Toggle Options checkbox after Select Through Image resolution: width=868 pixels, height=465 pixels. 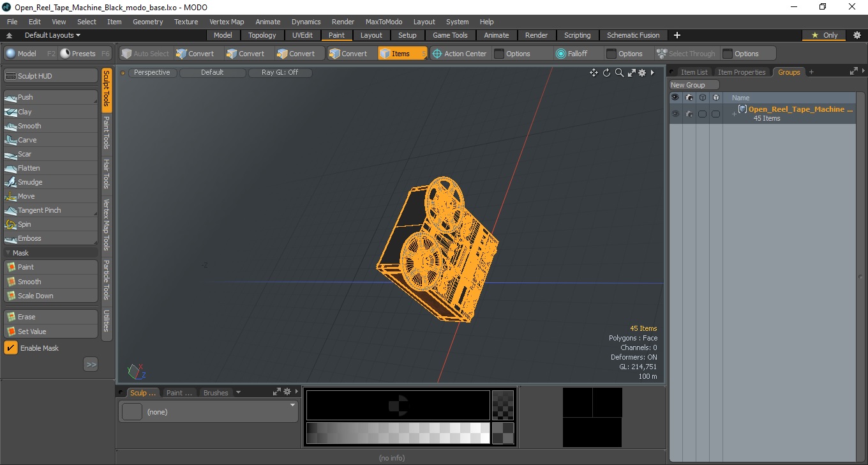728,54
